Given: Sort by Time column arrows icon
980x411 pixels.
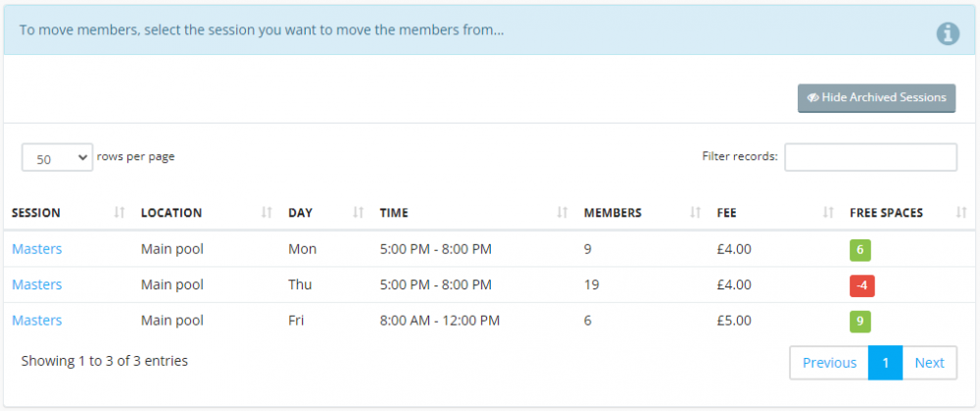Looking at the screenshot, I should [x=563, y=213].
